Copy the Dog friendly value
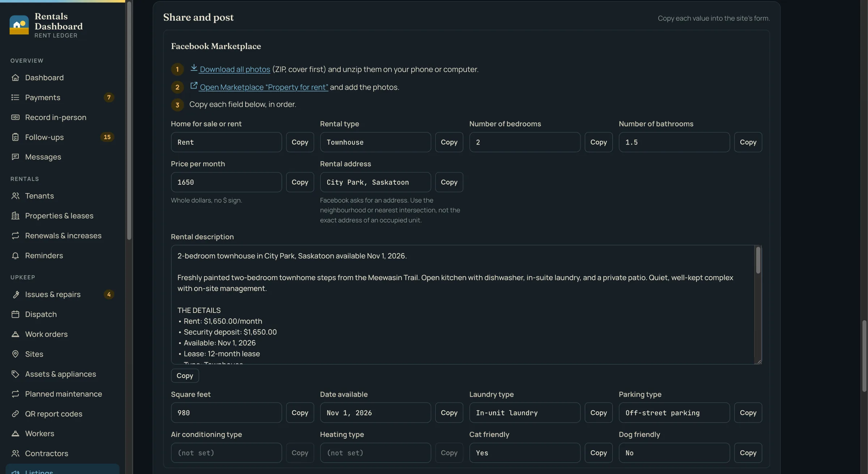Viewport: 868px width, 474px height. 748,453
